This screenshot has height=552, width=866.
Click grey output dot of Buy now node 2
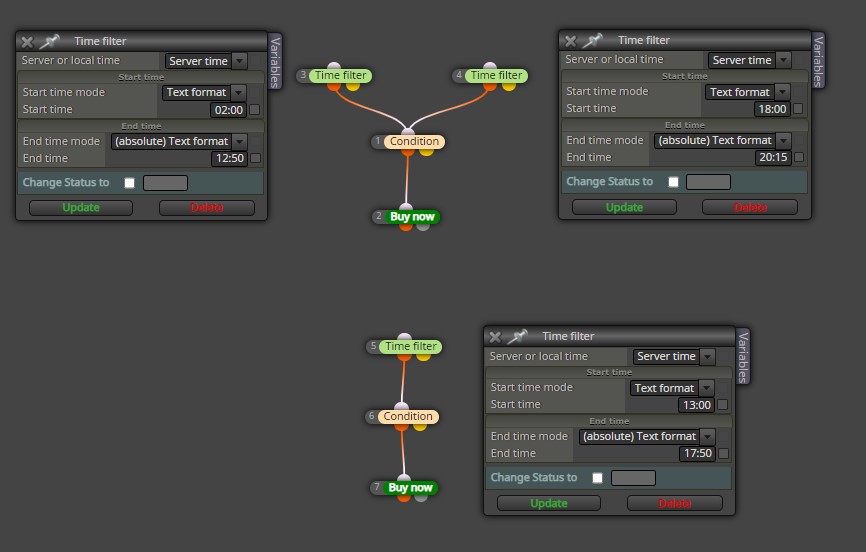pos(423,227)
